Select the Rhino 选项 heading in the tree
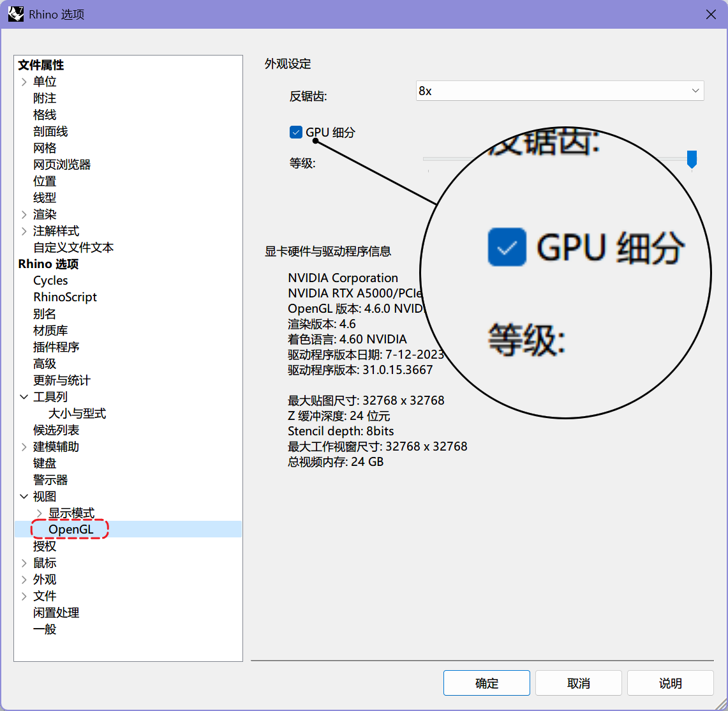The image size is (728, 711). pyautogui.click(x=48, y=264)
